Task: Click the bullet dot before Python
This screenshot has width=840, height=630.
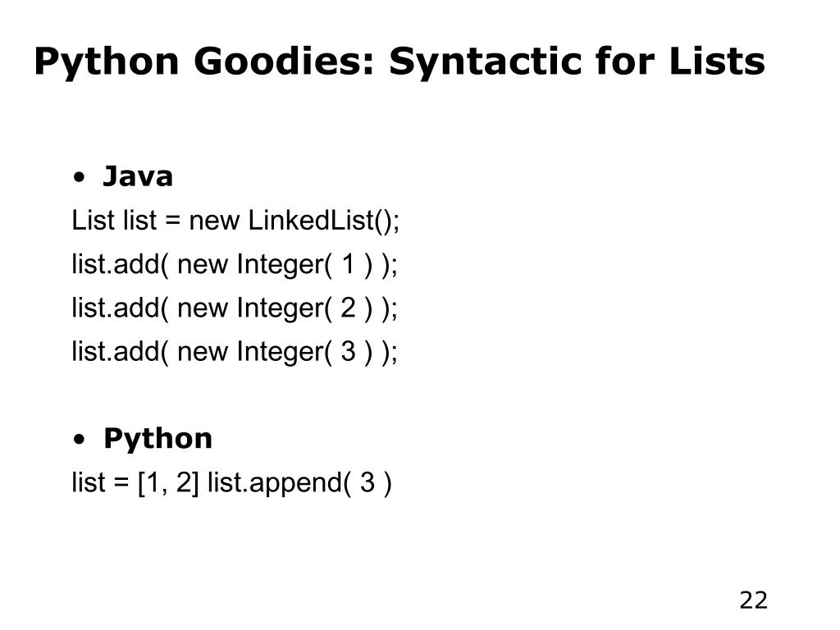Action: tap(80, 440)
